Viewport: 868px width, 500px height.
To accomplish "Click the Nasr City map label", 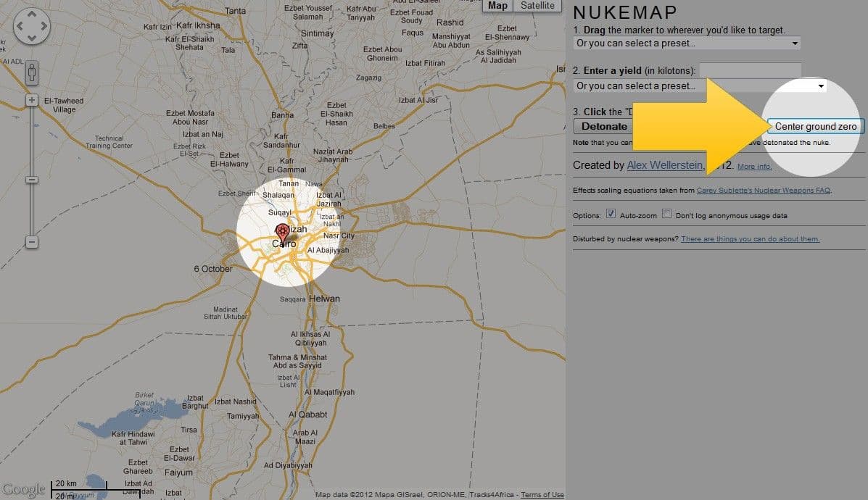I will tap(339, 236).
